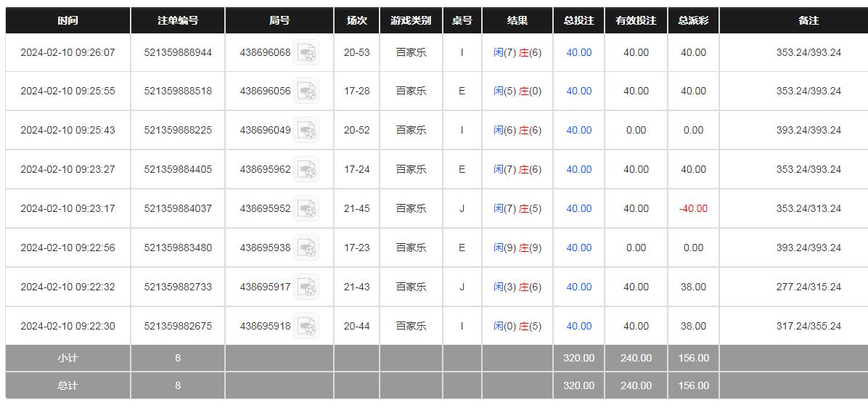Click blue bet amount for order 521359882675

[578, 327]
